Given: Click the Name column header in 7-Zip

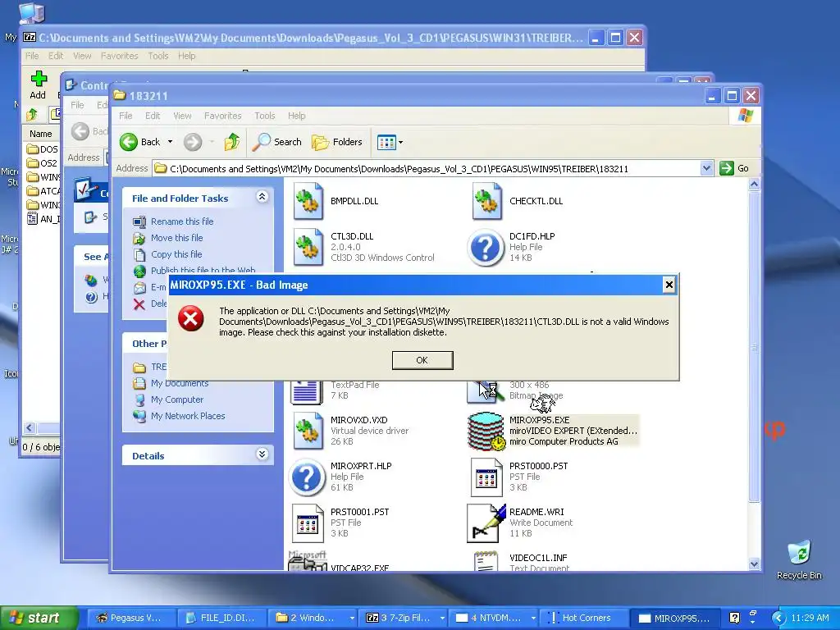Looking at the screenshot, I should pyautogui.click(x=41, y=134).
